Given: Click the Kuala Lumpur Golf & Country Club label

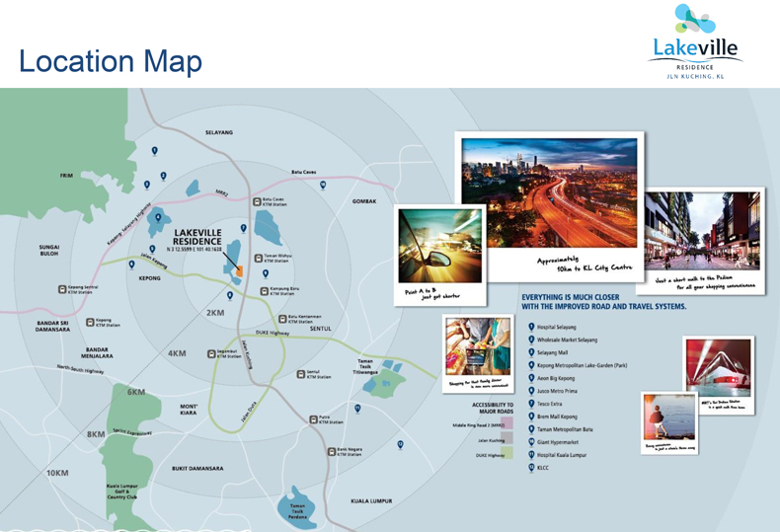Looking at the screenshot, I should (121, 492).
